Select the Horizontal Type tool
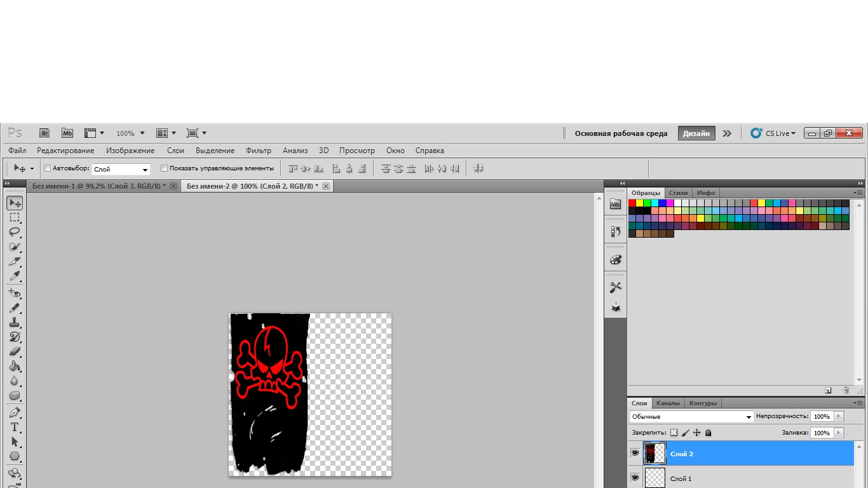 pos(15,427)
